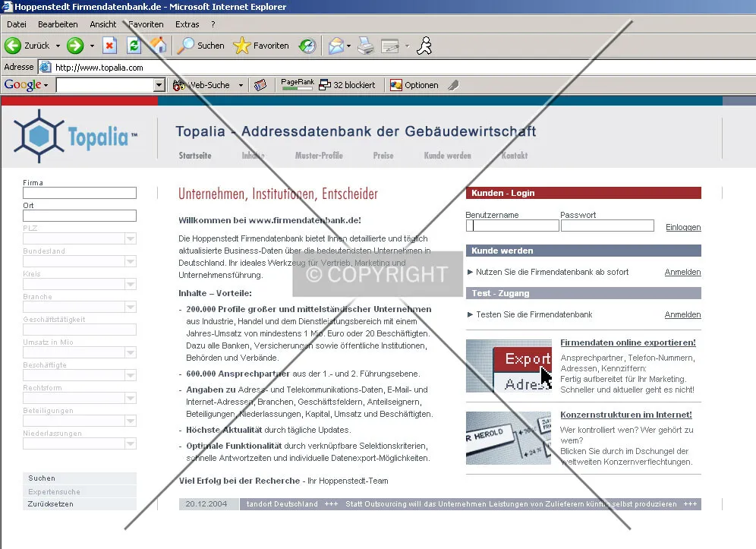Print the page with the printer icon
Viewport: 756px width, 549px height.
tap(366, 46)
